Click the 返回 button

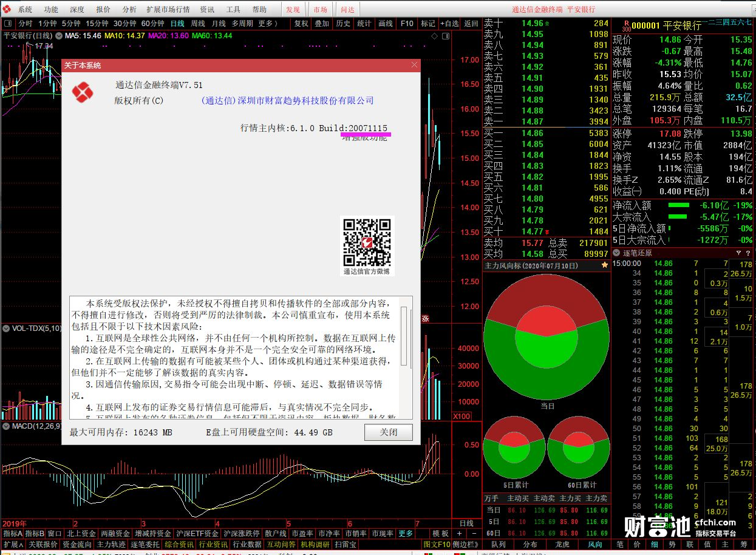471,24
